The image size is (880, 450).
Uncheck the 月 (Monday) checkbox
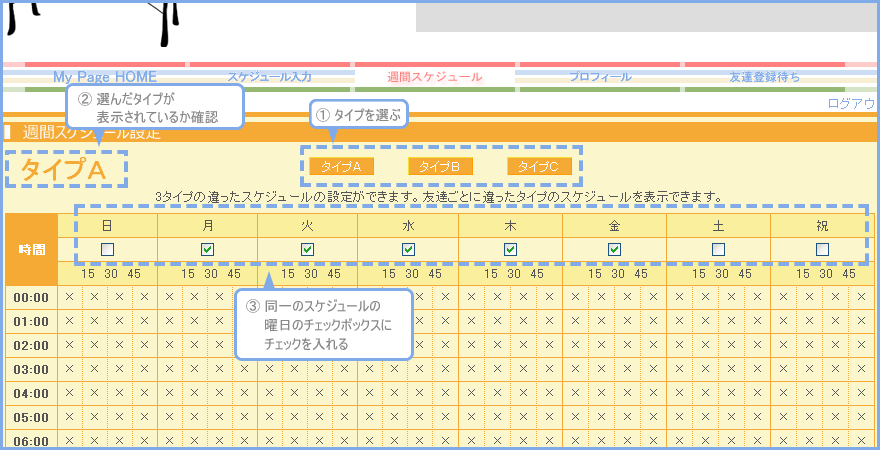coord(208,249)
